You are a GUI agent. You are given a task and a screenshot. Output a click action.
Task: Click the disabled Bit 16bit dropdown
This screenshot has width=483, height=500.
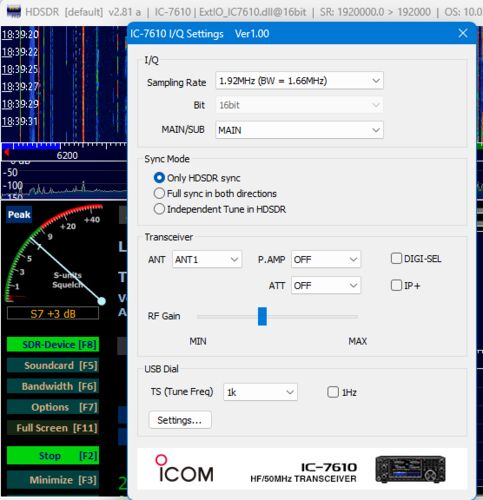[299, 105]
